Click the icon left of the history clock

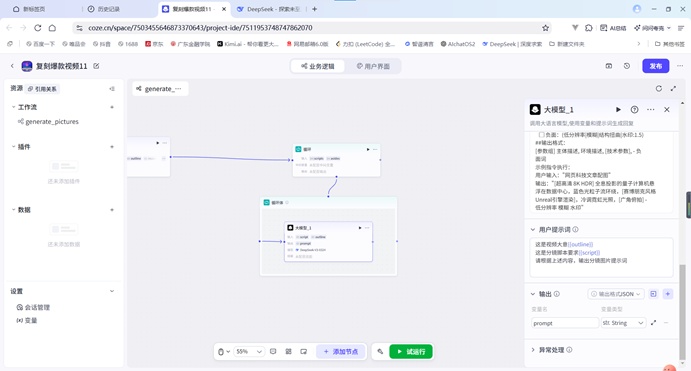pyautogui.click(x=609, y=66)
